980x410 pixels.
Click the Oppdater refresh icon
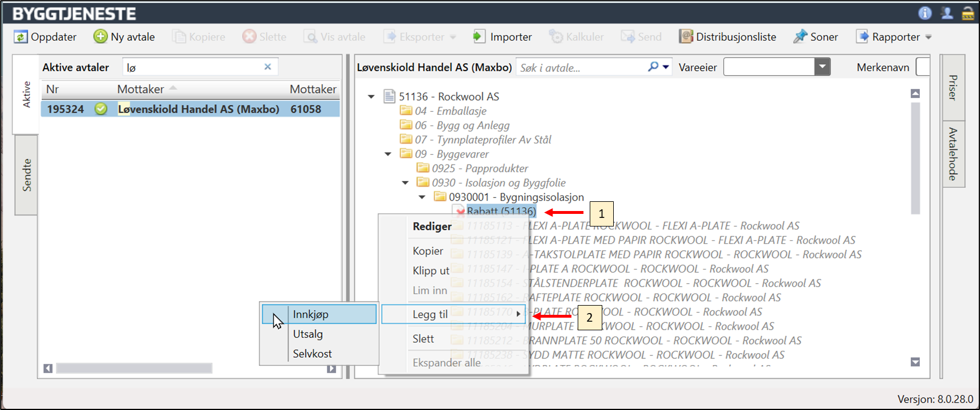tap(21, 37)
